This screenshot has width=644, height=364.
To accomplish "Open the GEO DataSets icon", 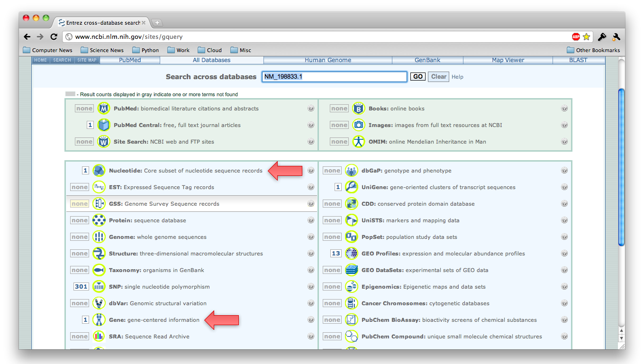I will [352, 270].
